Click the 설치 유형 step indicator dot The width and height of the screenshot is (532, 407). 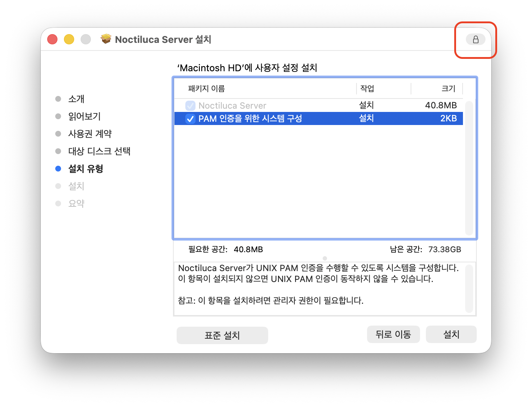pyautogui.click(x=59, y=168)
